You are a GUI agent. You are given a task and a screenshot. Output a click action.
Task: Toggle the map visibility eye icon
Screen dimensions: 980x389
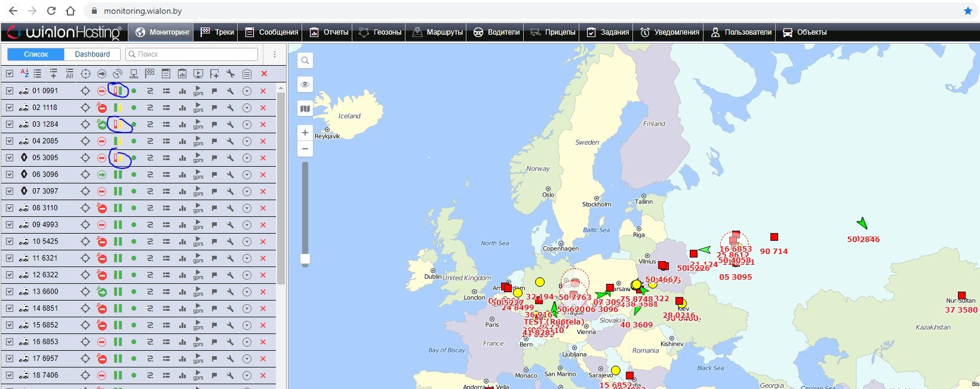(305, 84)
